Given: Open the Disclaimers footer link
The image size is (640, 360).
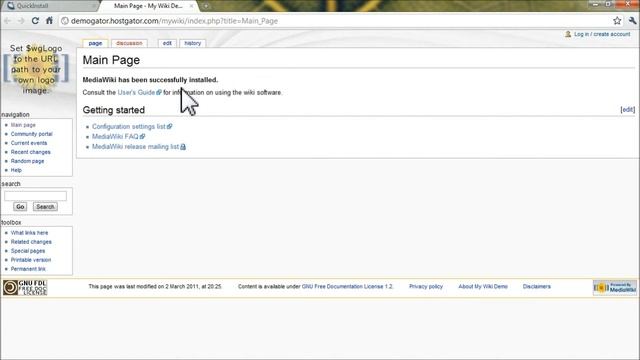Looking at the screenshot, I should coord(537,287).
